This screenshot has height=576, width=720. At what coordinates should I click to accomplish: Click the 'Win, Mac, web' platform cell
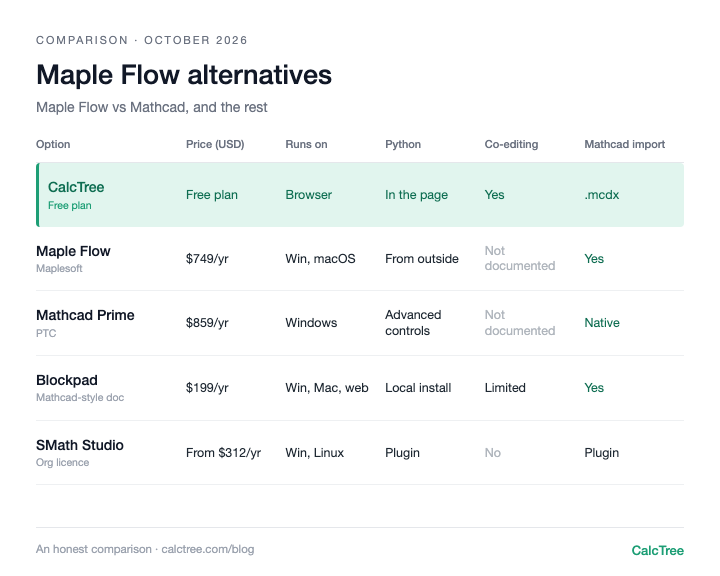coord(327,388)
